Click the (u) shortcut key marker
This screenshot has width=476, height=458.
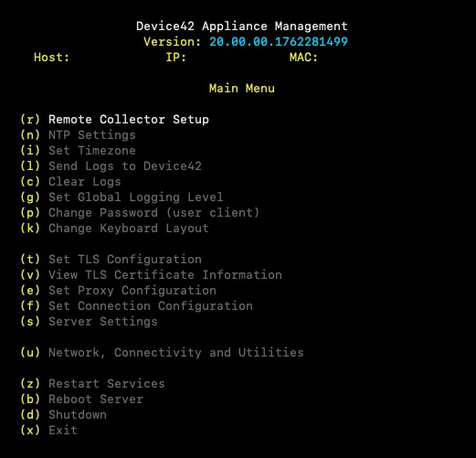point(30,353)
